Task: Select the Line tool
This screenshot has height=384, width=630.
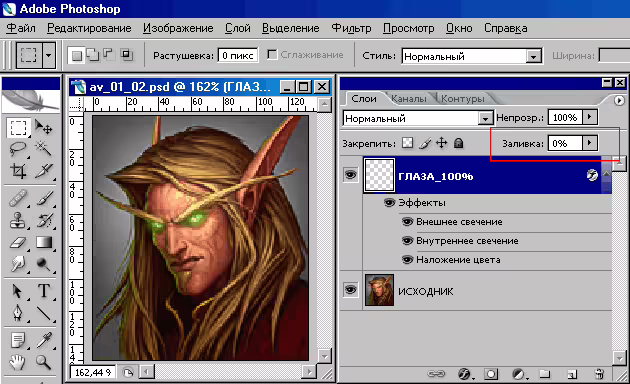Action: (43, 313)
